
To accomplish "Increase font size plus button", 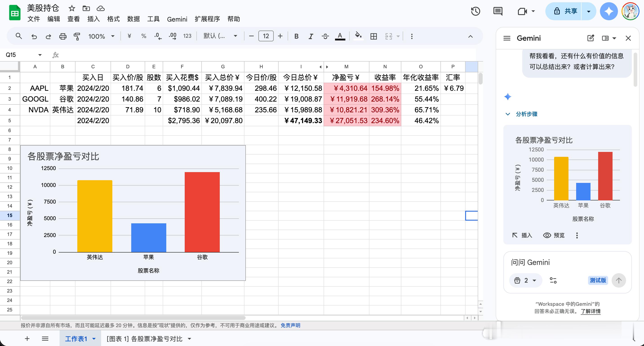I will (280, 36).
